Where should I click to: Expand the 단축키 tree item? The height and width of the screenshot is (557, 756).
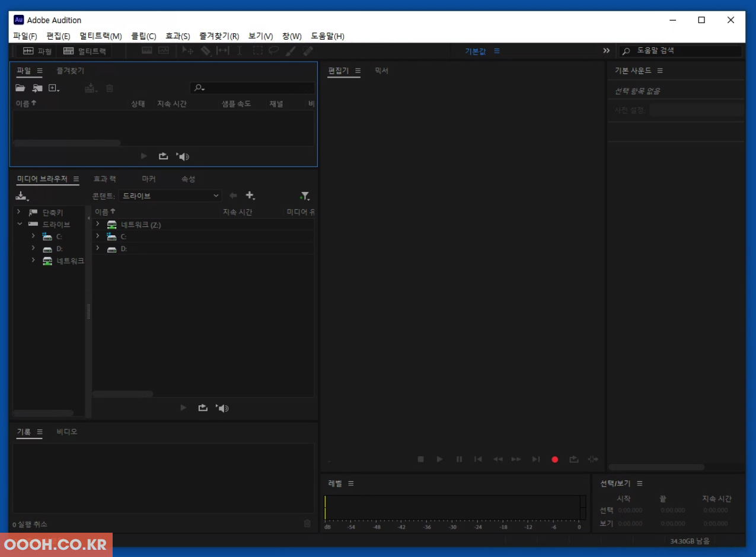pos(19,212)
